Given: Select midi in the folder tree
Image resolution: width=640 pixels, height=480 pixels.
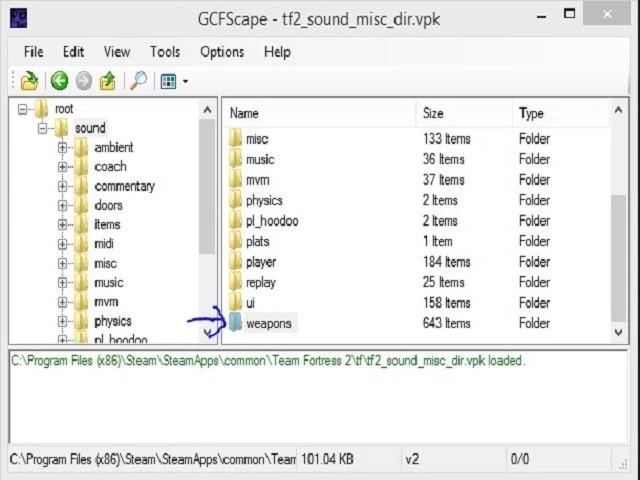Looking at the screenshot, I should [104, 244].
